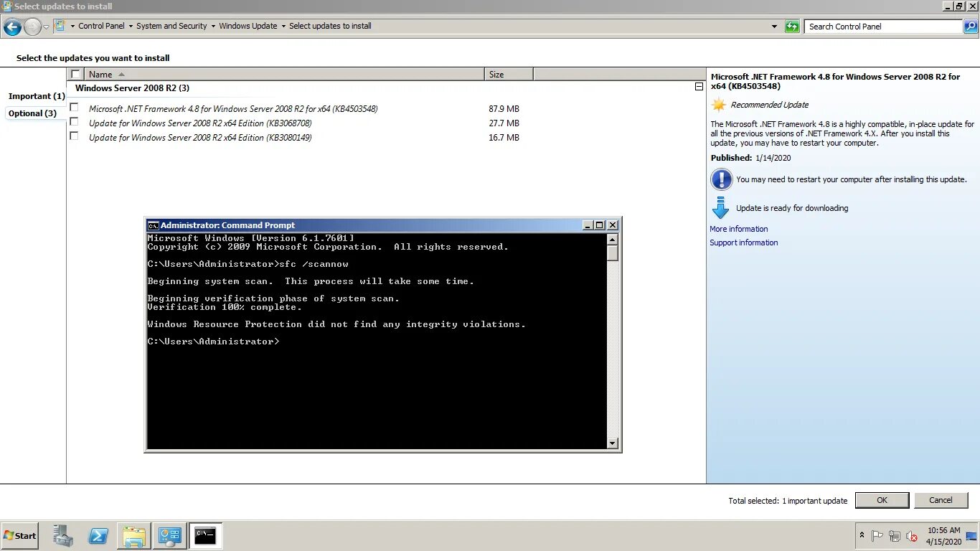Open Windows Explorer from the taskbar
Viewport: 980px width, 551px height.
pyautogui.click(x=133, y=535)
